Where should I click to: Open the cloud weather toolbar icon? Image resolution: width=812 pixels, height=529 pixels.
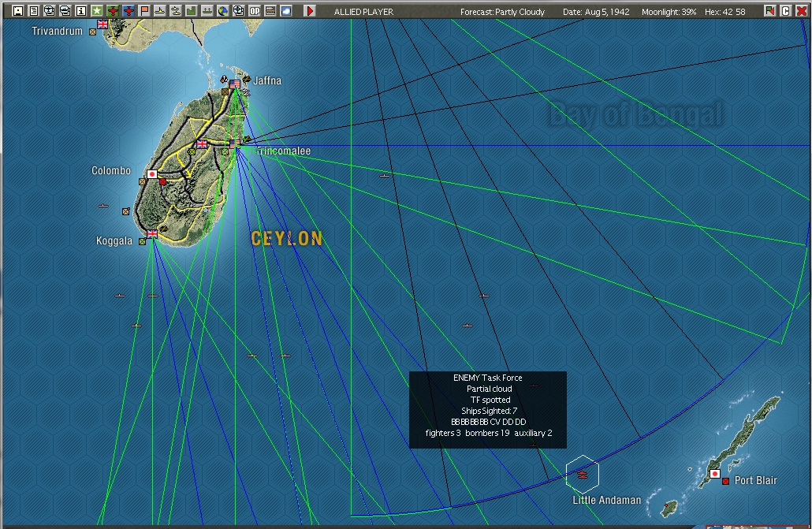click(286, 11)
